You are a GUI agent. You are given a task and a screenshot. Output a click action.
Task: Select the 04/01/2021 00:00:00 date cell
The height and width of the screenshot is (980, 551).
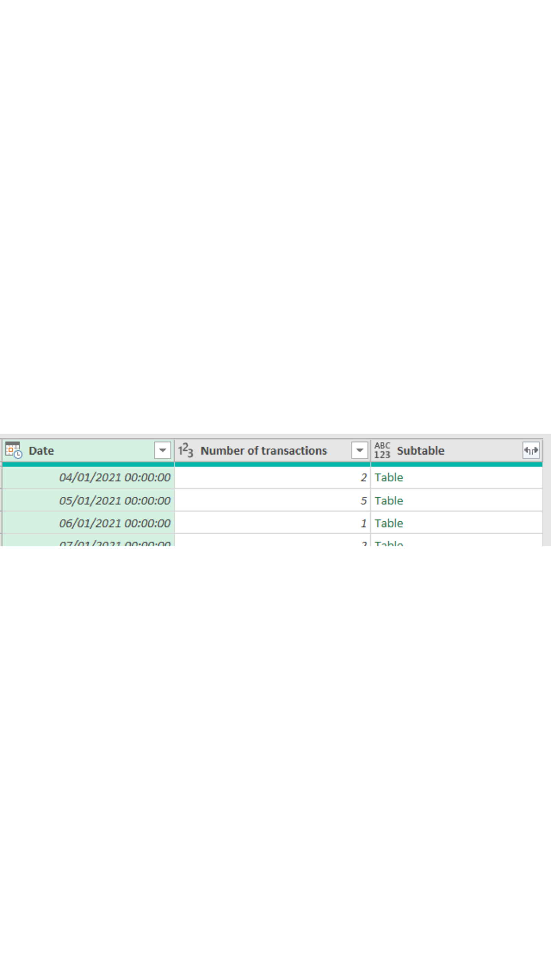[114, 478]
